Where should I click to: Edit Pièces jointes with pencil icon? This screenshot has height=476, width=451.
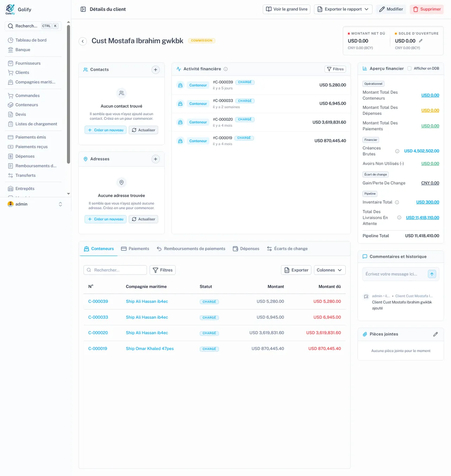point(435,334)
